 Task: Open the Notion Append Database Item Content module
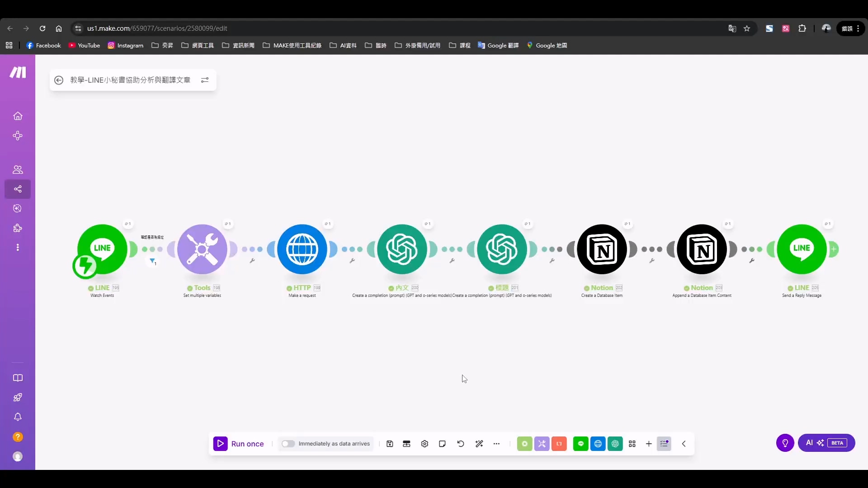point(702,249)
